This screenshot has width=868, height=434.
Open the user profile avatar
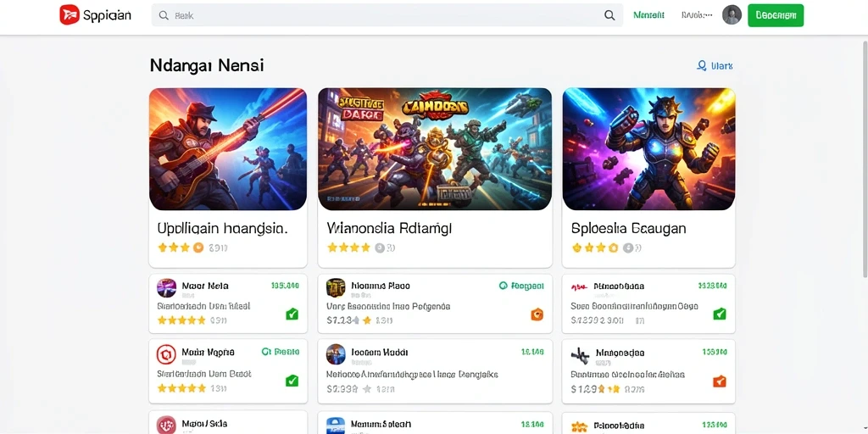point(732,15)
